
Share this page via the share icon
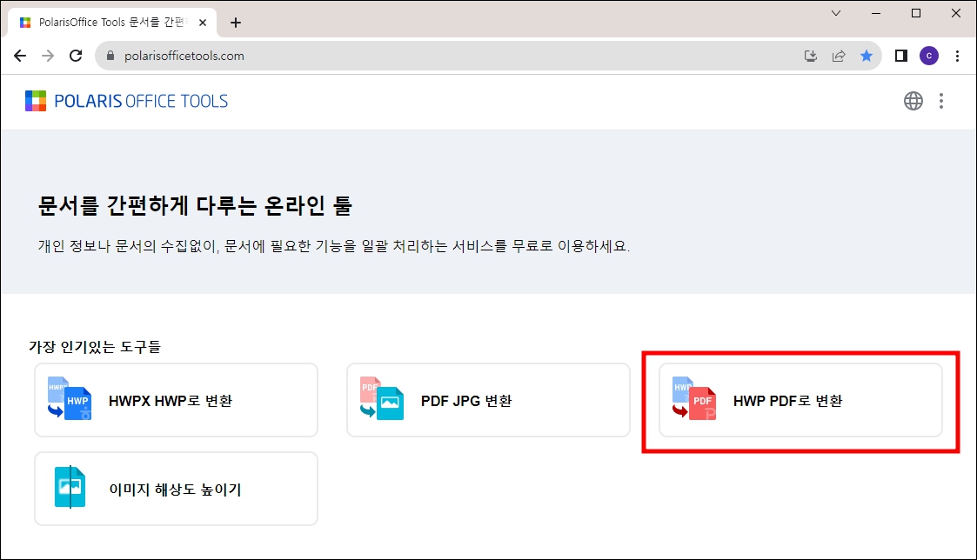click(x=839, y=56)
